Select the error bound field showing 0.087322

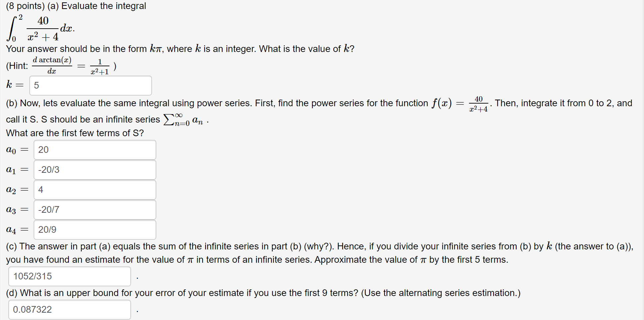click(x=69, y=309)
